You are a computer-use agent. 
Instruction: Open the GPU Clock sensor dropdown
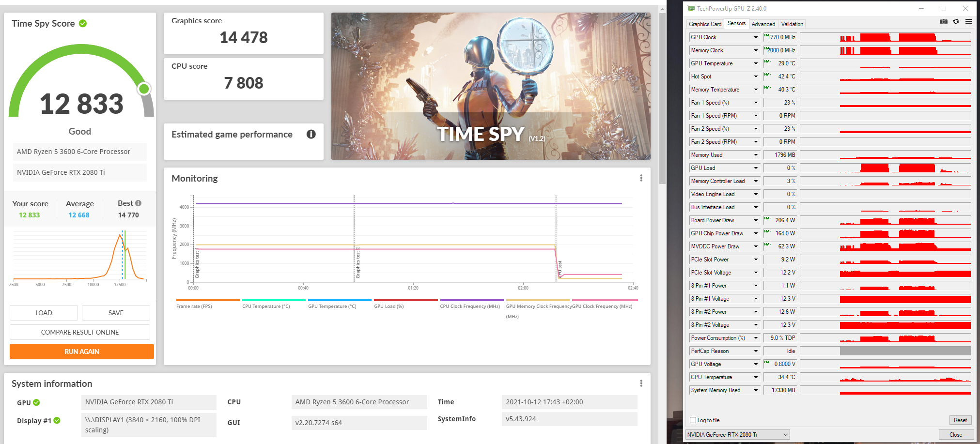(756, 37)
